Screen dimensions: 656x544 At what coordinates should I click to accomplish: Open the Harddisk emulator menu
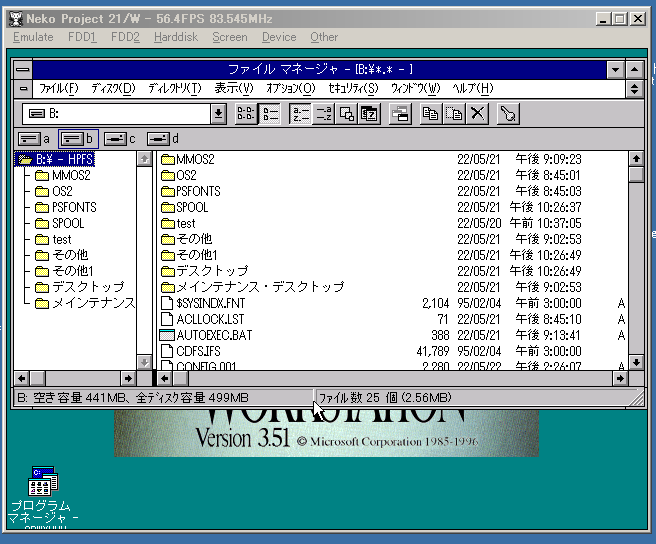point(176,37)
